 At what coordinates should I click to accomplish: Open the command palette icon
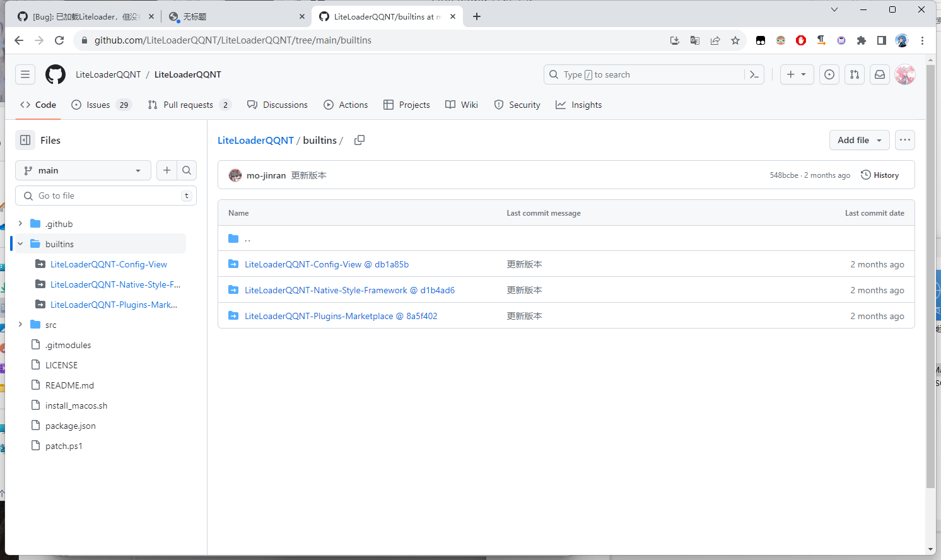click(754, 74)
